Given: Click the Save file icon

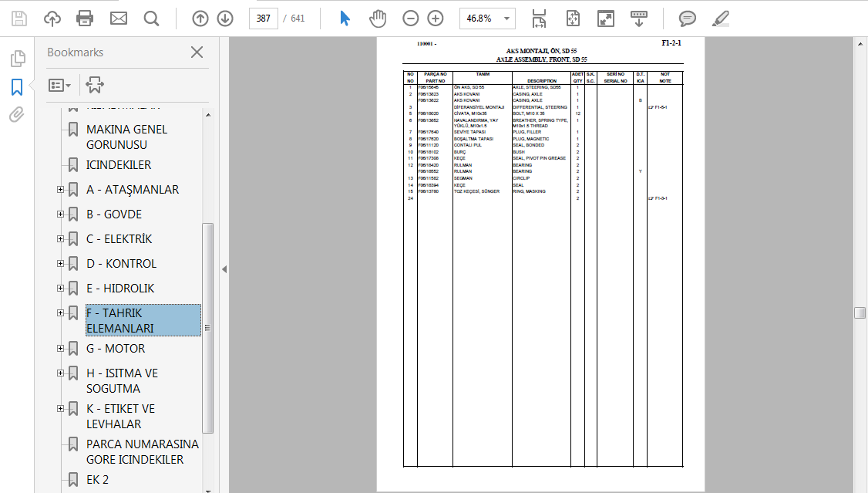Looking at the screenshot, I should 19,19.
